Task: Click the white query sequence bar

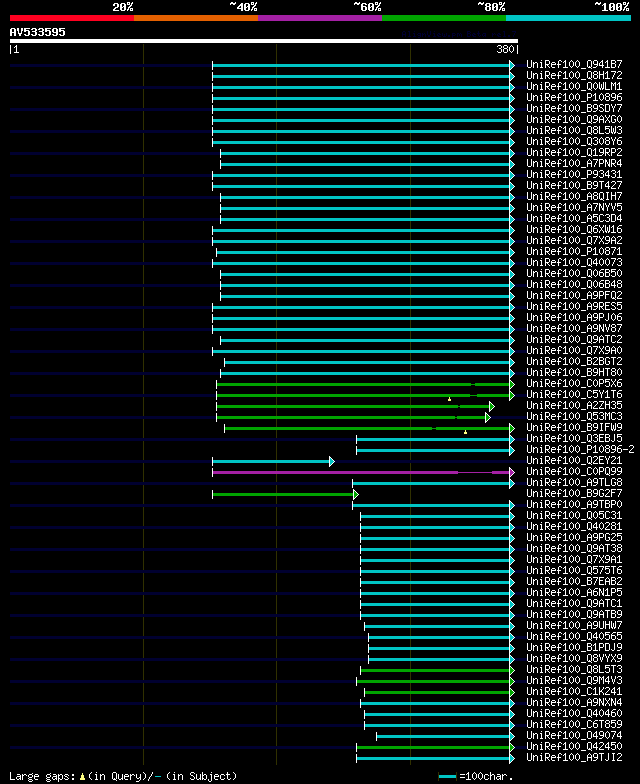Action: (x=264, y=41)
